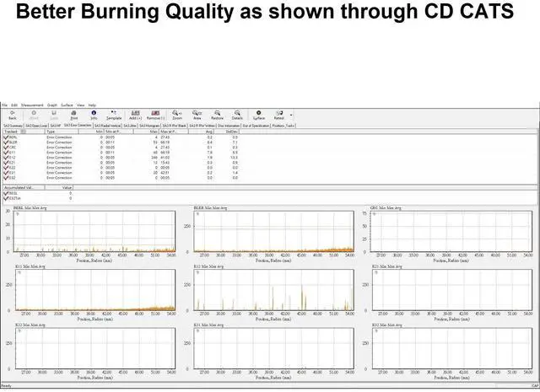
Task: Select the Zoom tool icon
Action: [x=177, y=115]
